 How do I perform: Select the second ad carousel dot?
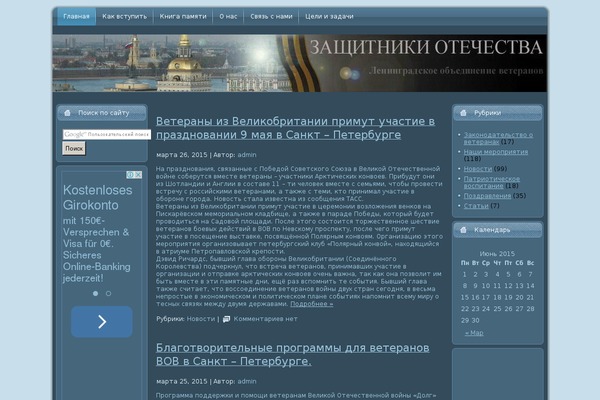point(109,293)
